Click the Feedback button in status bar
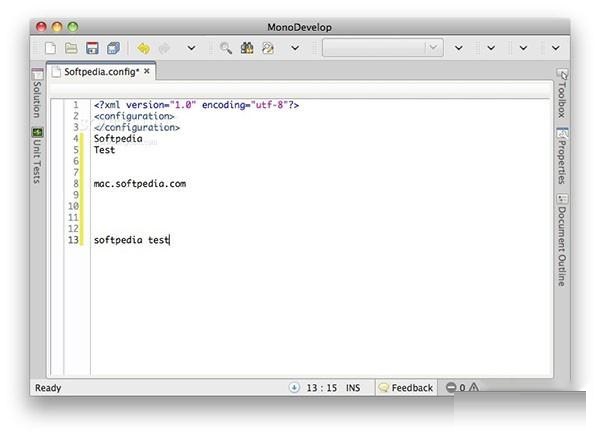Screen dimensions: 600x437 (406, 388)
